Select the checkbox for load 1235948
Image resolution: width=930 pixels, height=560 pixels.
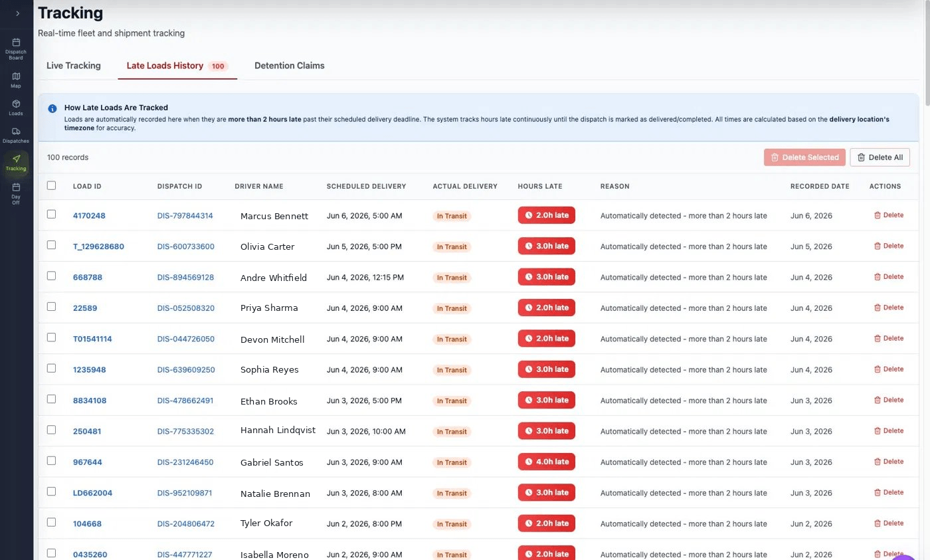(52, 368)
